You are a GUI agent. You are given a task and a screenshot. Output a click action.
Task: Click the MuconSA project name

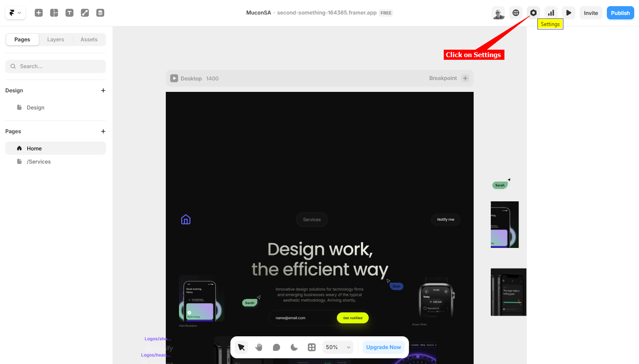click(259, 13)
